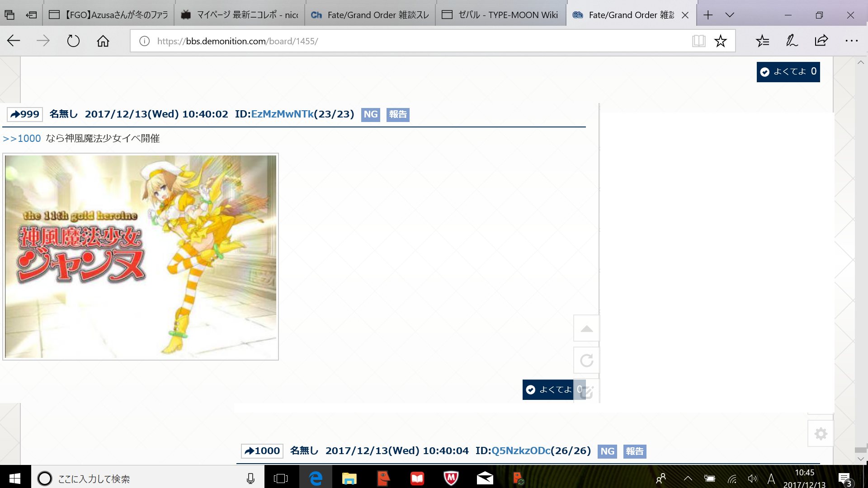The image size is (868, 488).
Task: Click scroll-to-top arrow floating button
Action: [x=586, y=328]
